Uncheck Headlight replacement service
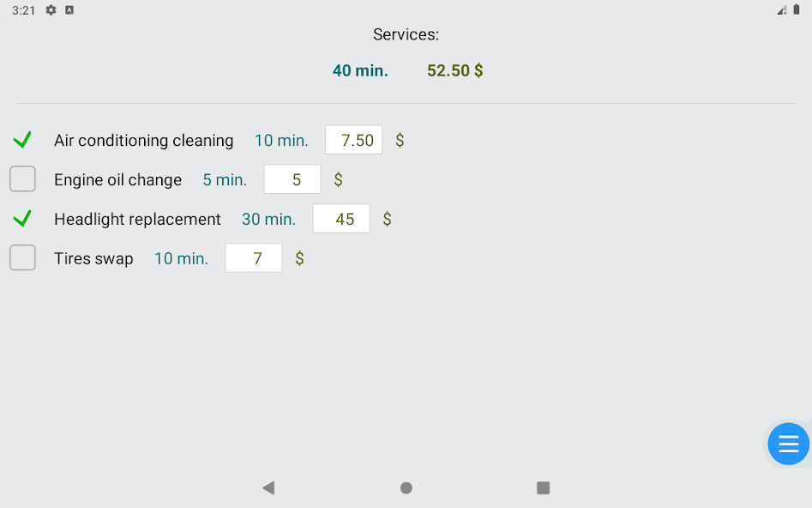 (x=22, y=218)
